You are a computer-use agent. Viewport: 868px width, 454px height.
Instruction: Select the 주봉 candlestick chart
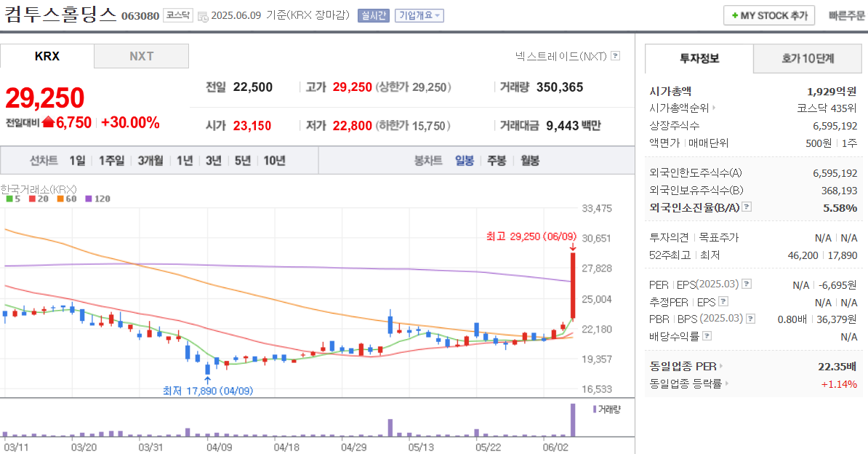(x=497, y=161)
